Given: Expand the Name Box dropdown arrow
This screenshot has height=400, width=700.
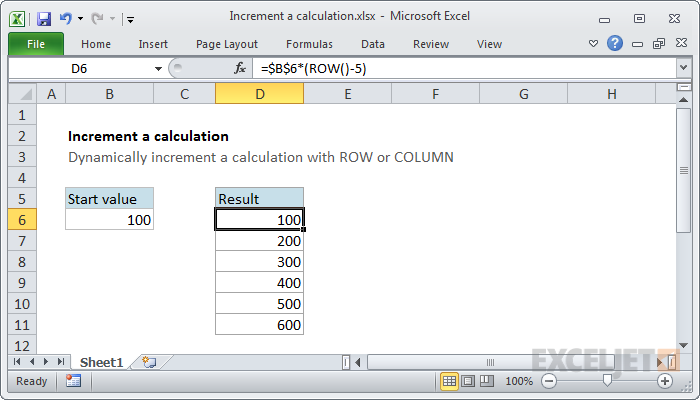Looking at the screenshot, I should point(158,69).
